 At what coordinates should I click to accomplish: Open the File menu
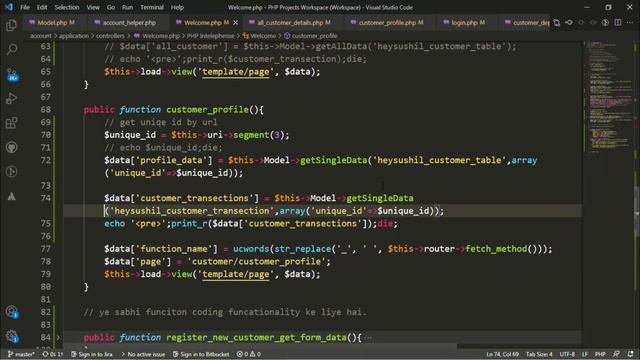click(25, 7)
